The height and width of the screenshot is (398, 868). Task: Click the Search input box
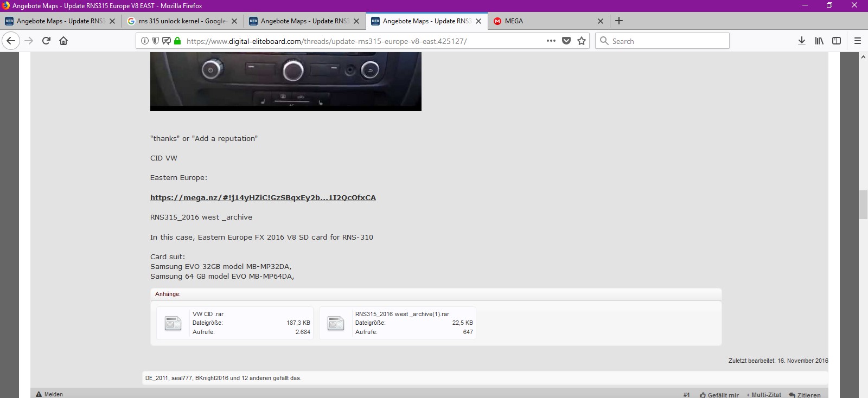point(662,41)
